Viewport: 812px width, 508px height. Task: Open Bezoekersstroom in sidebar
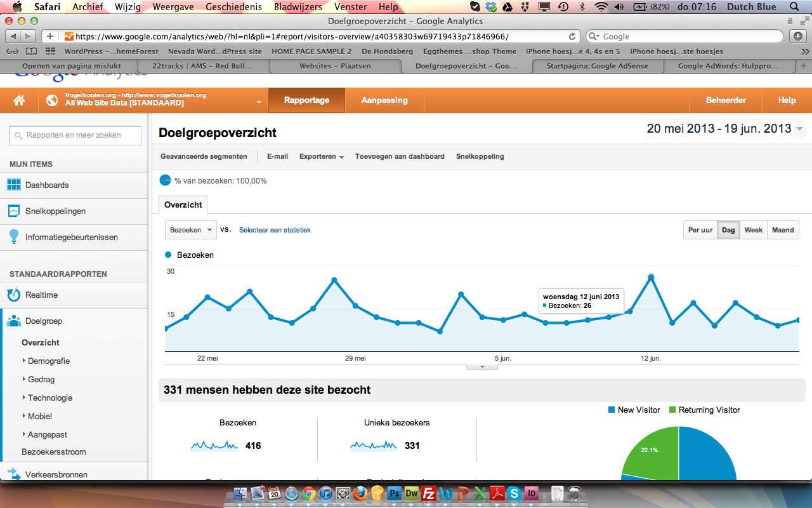(54, 451)
